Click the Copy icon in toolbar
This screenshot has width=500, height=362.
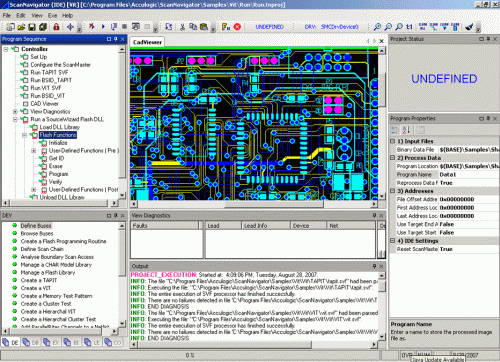[x=193, y=27]
